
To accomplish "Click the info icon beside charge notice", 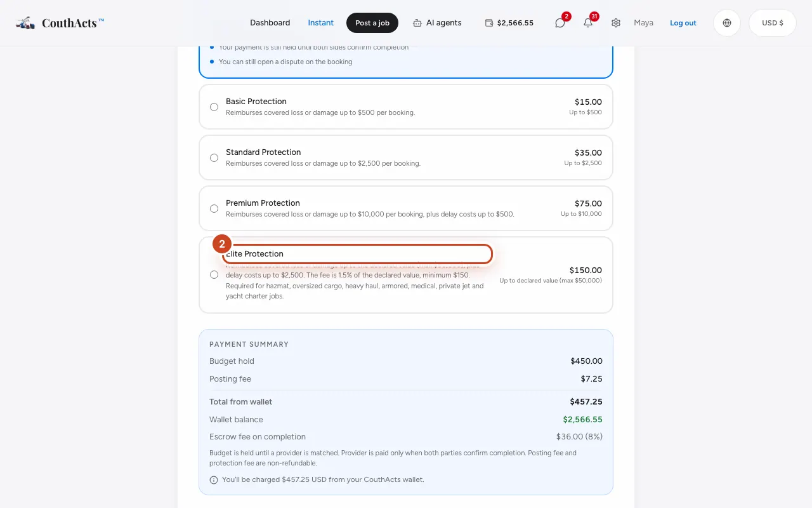I will [x=214, y=479].
